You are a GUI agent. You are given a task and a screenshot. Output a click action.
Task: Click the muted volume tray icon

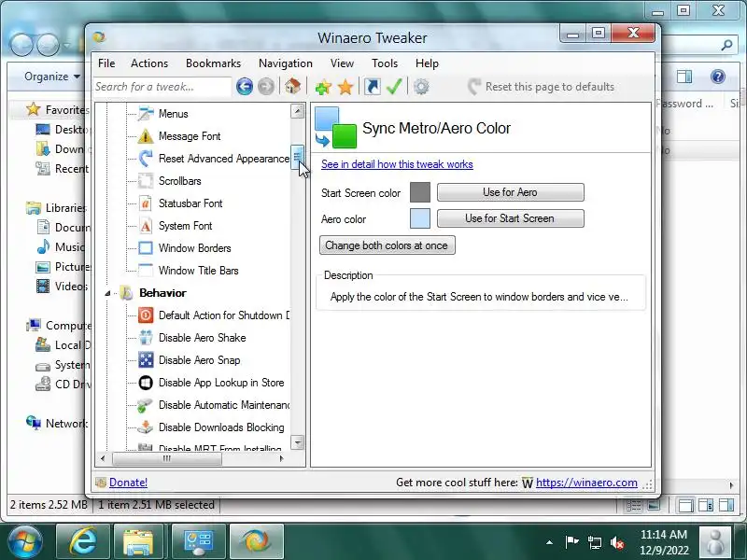[x=617, y=542]
